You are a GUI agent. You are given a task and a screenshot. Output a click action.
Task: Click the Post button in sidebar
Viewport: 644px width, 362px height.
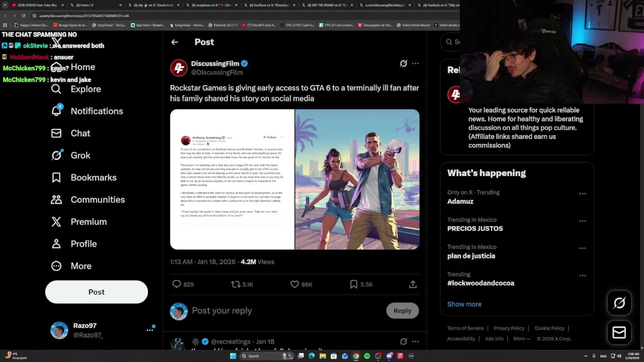pyautogui.click(x=97, y=292)
